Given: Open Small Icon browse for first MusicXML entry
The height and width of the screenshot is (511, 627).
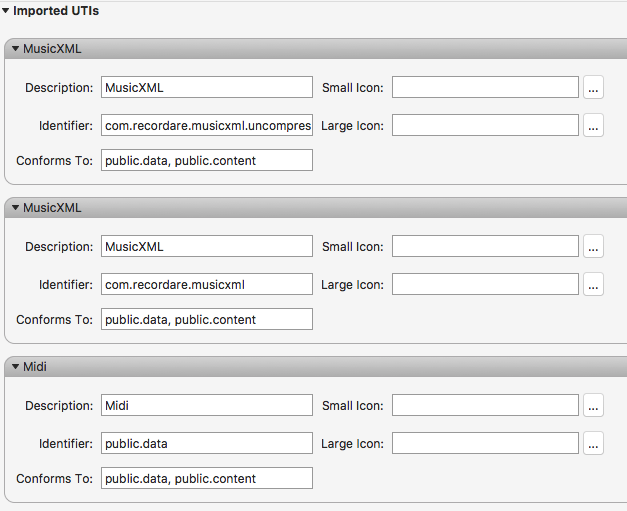Looking at the screenshot, I should [593, 87].
